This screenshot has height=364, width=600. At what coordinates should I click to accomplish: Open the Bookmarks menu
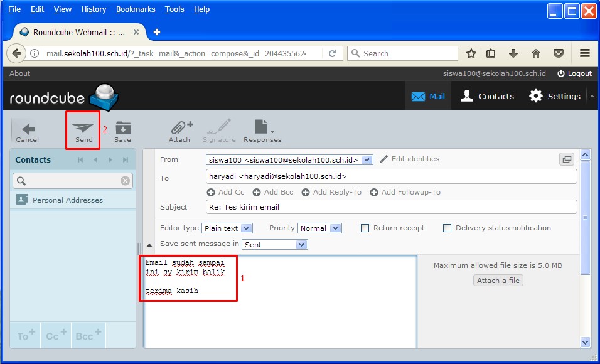point(135,9)
